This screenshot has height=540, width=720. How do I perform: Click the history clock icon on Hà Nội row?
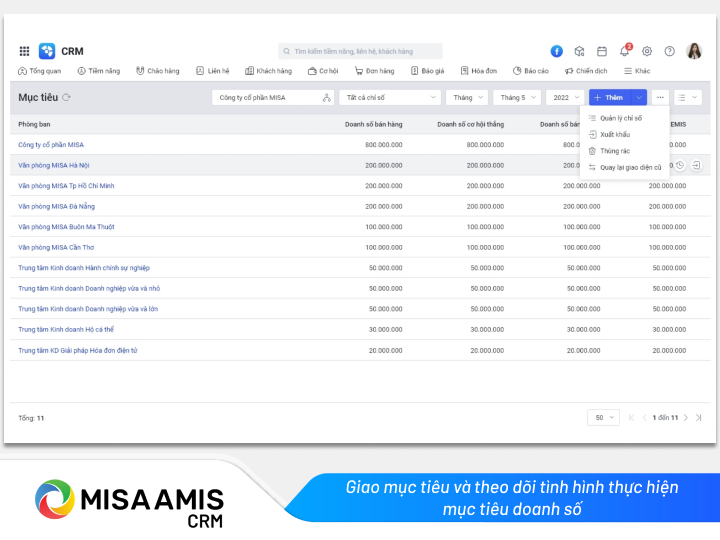pos(680,165)
